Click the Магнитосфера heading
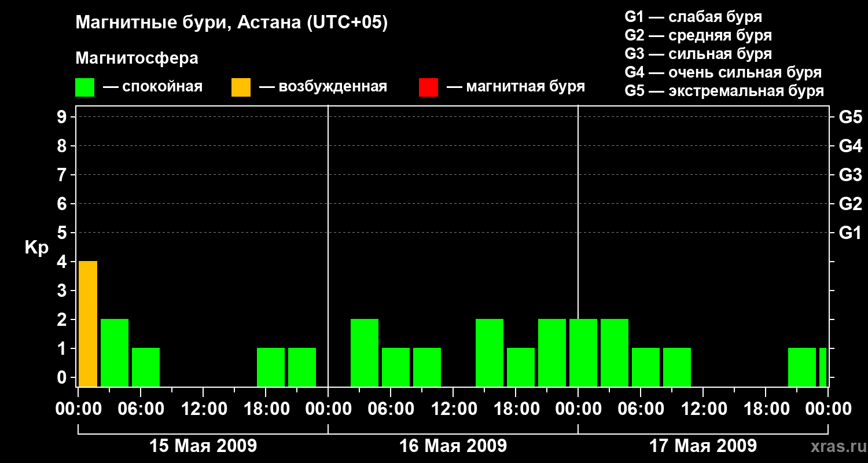This screenshot has width=868, height=463. [137, 58]
